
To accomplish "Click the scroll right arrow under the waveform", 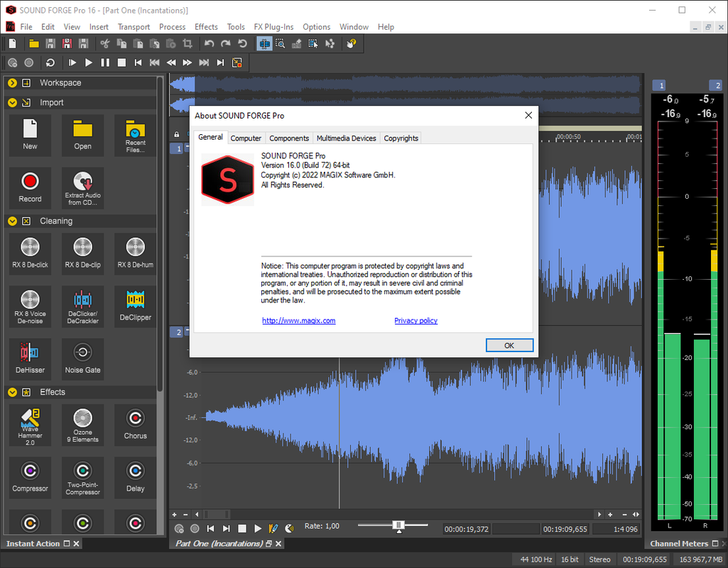I will tap(599, 514).
